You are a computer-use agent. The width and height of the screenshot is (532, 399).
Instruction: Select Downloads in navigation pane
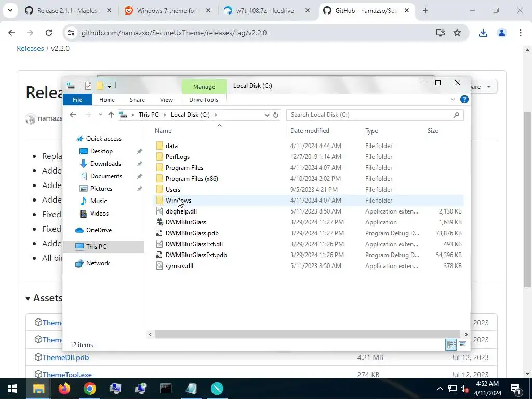pyautogui.click(x=105, y=164)
